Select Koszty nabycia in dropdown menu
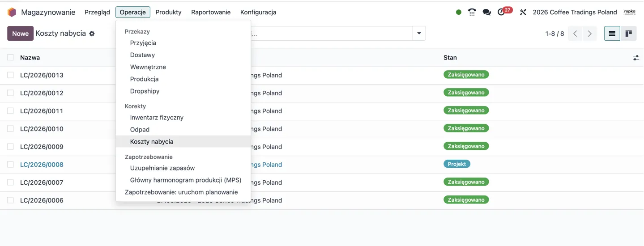 coord(183,142)
